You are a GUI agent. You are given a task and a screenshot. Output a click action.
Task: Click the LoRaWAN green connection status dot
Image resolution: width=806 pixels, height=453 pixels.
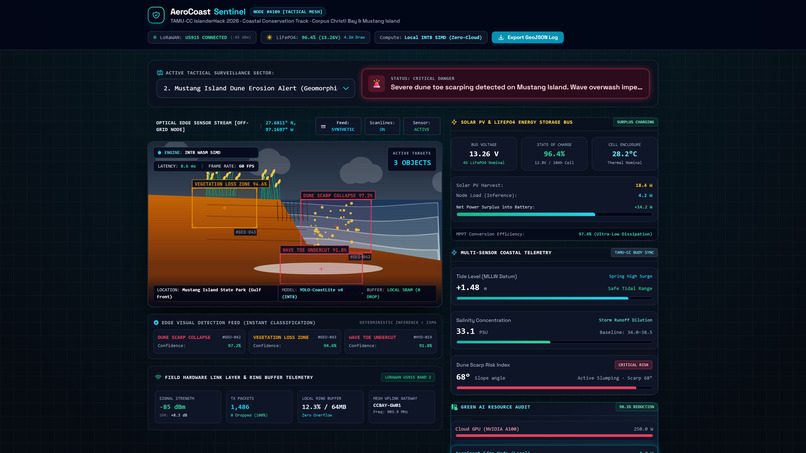coord(155,38)
